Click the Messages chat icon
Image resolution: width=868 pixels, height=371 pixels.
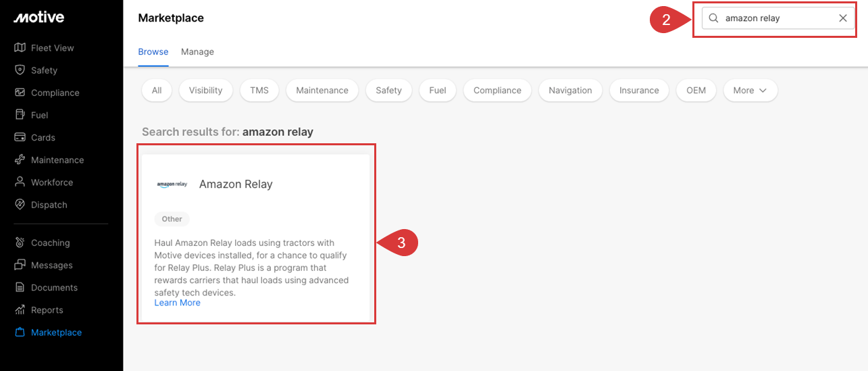click(20, 265)
